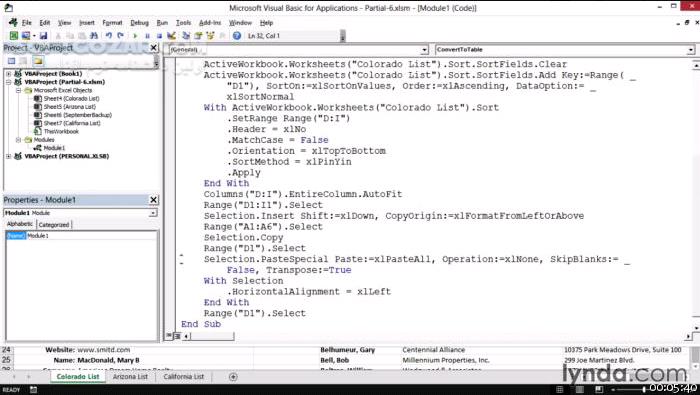Expand VBAProject (Book1) tree node
The height and width of the screenshot is (395, 700).
click(8, 74)
